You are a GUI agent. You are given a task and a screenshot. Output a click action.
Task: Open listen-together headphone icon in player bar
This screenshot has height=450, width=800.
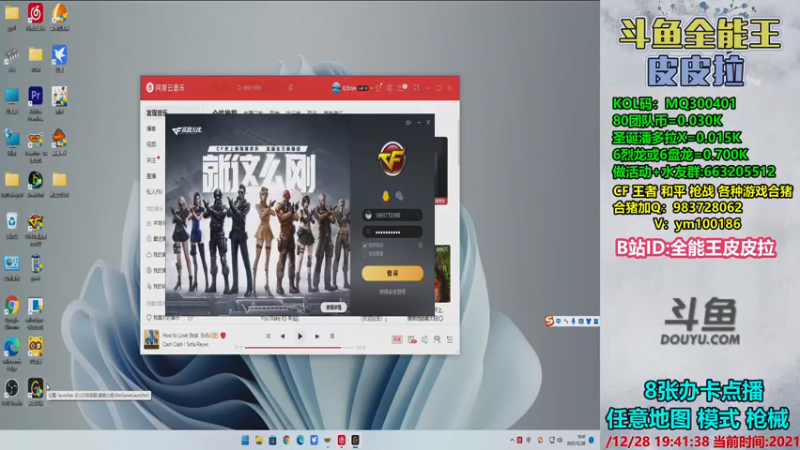pos(437,339)
